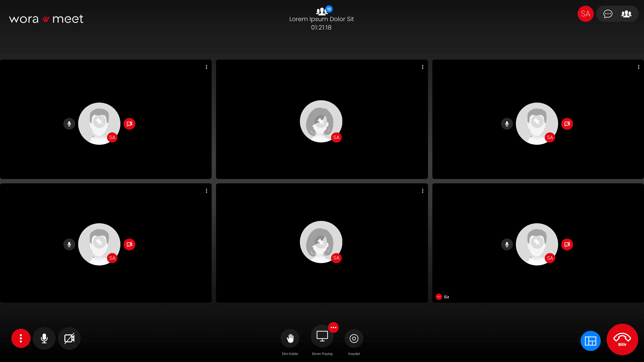The height and width of the screenshot is (362, 644).
Task: Expand the bottom-middle tile's options menu
Action: pos(423,191)
